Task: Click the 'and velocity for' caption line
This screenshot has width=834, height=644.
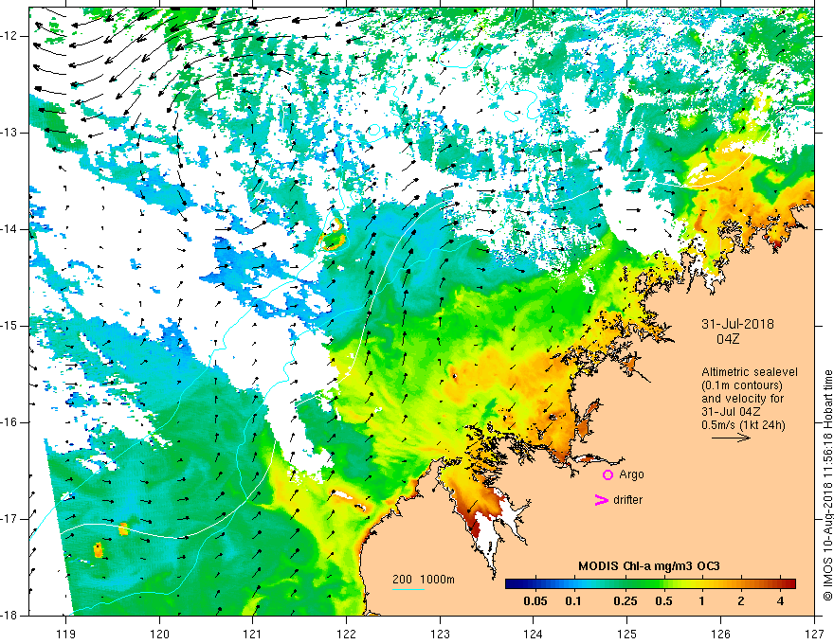Action: pyautogui.click(x=742, y=399)
